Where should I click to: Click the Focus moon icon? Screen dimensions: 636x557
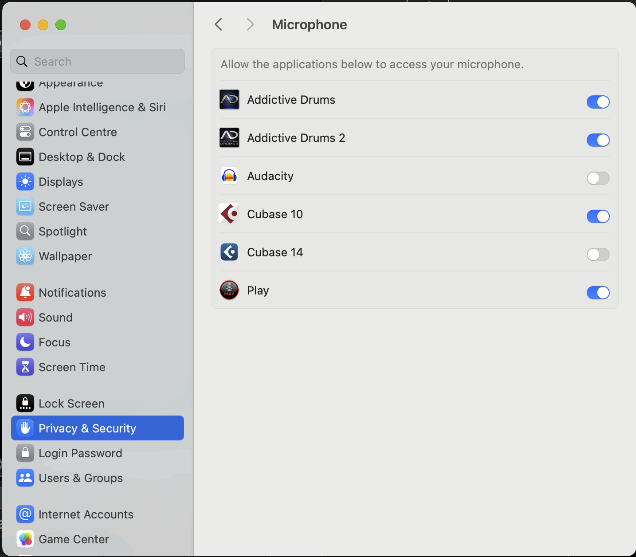point(25,342)
